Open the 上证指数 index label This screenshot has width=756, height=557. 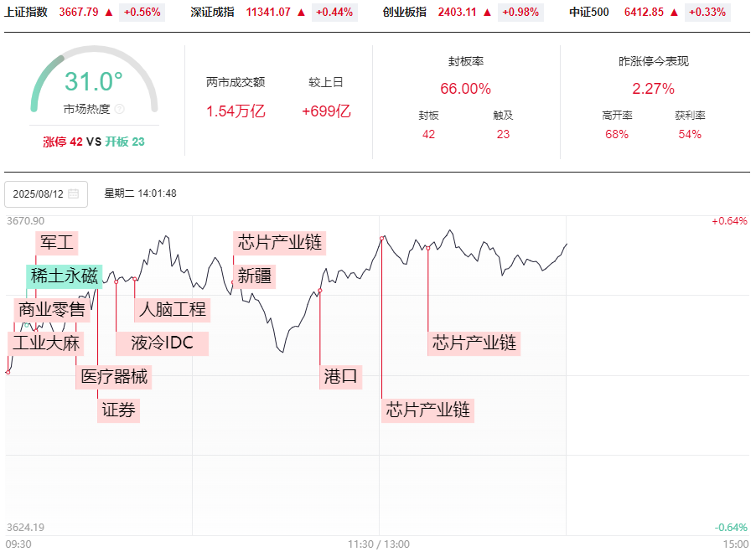point(26,13)
